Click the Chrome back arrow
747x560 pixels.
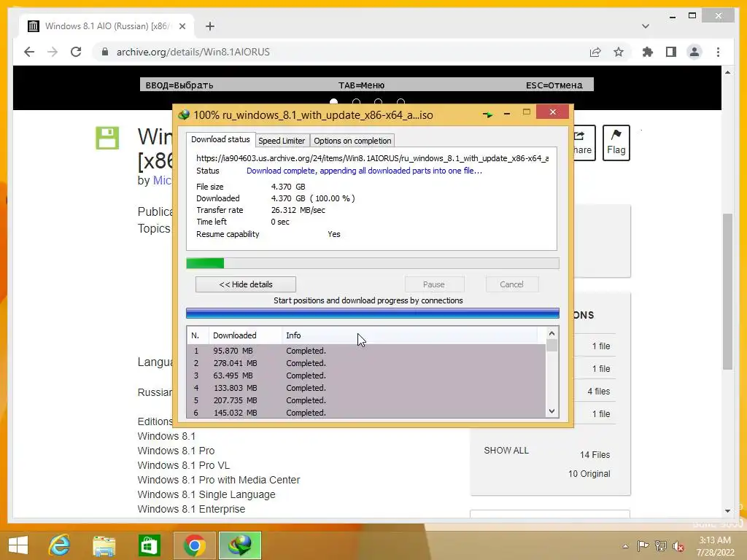click(29, 52)
